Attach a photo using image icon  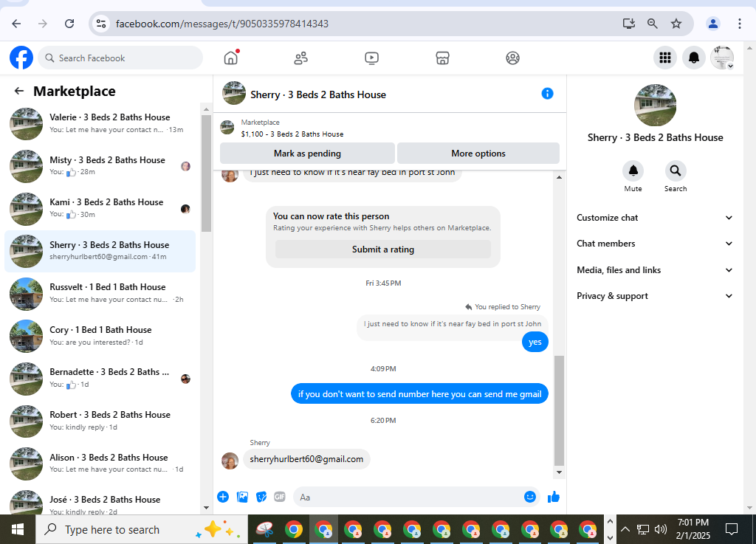click(242, 497)
